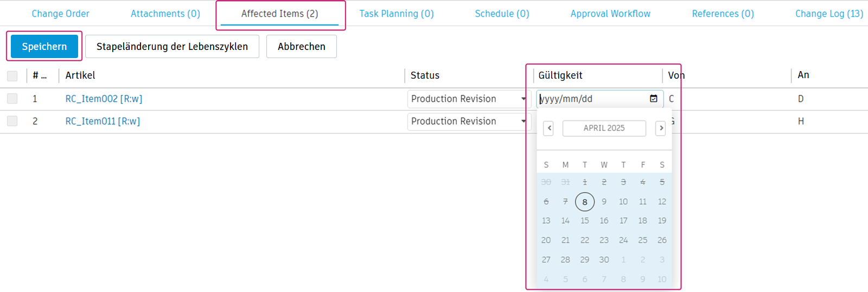
Task: Open the RC_Item002 [R:w] link
Action: point(104,99)
